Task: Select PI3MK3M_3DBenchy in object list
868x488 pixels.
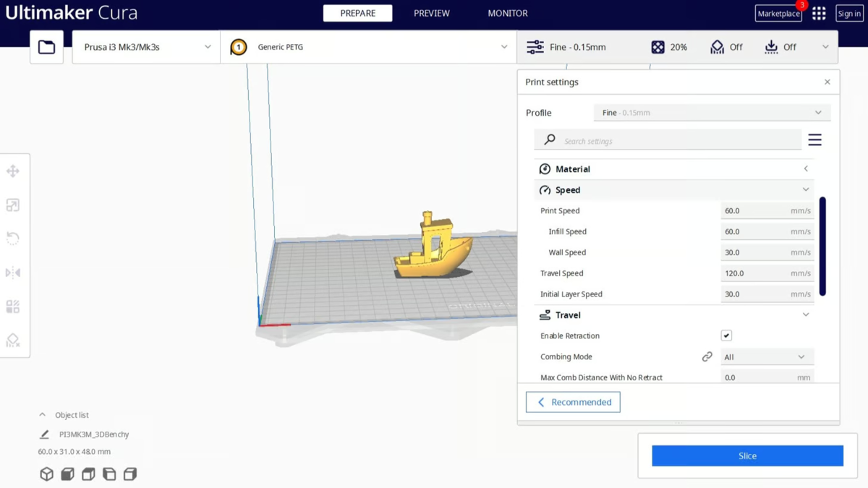Action: pos(94,435)
